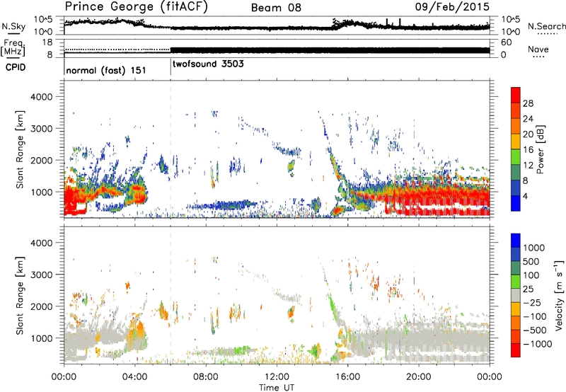Click the blue top of velocity colorbar
This screenshot has height=392, width=566.
(516, 241)
